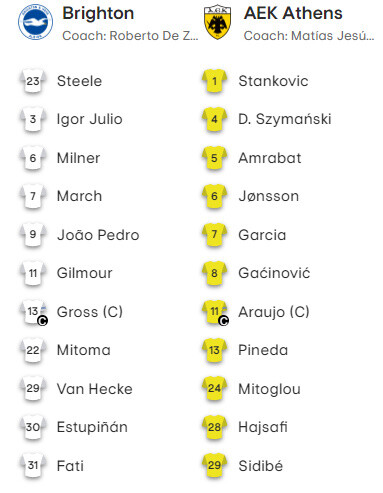383x493 pixels.
Task: Select Gross's captain shirt icon number 13
Action: (x=34, y=312)
